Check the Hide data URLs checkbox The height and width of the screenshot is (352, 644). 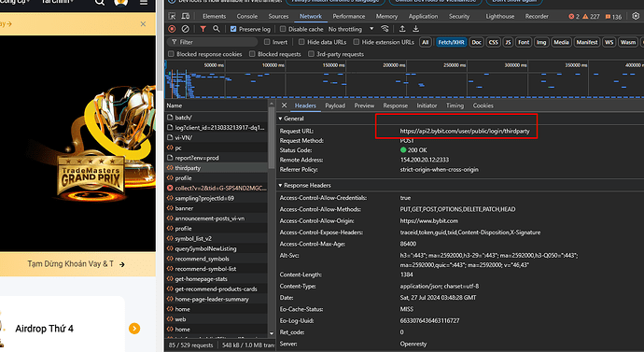(301, 42)
